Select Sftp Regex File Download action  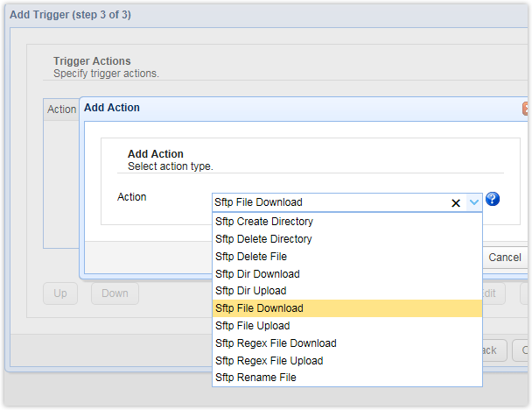pos(276,343)
